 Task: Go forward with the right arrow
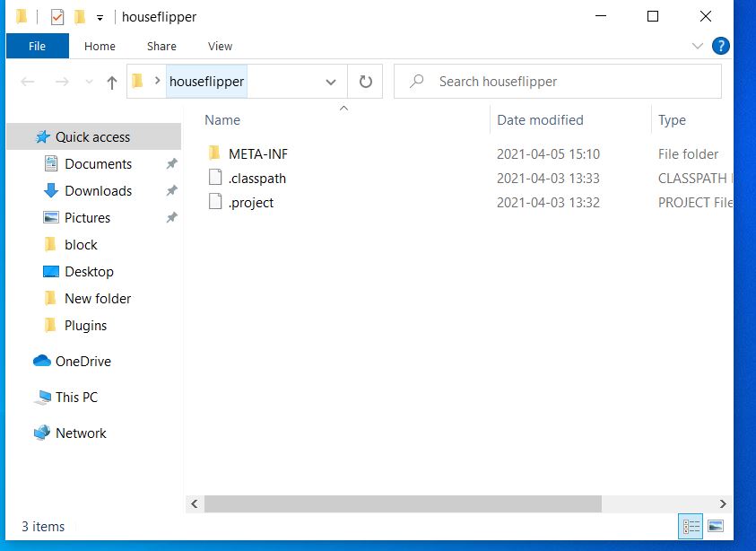click(x=62, y=82)
